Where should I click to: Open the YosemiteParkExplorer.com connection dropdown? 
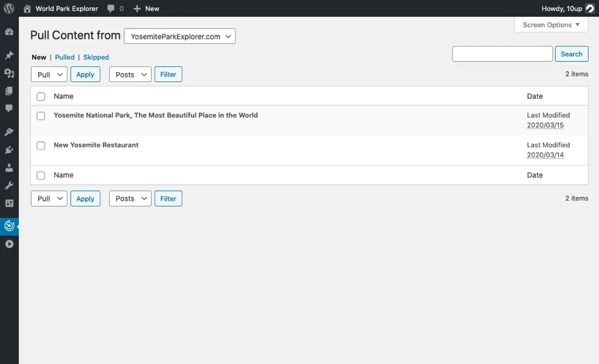179,36
